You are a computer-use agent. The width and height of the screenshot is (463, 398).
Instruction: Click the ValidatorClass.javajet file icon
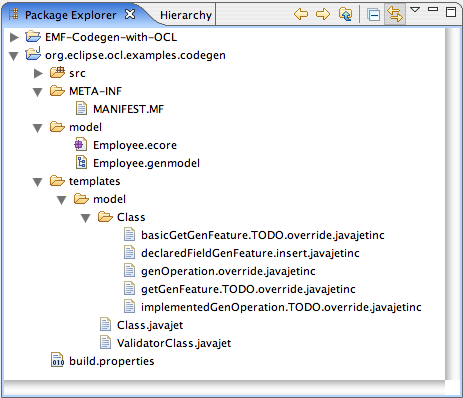[105, 343]
